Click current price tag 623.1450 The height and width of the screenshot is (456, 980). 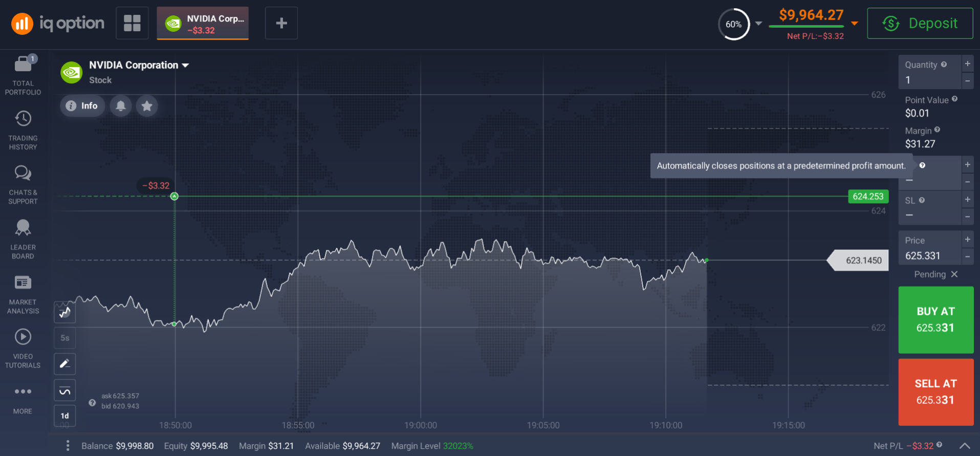pyautogui.click(x=858, y=260)
